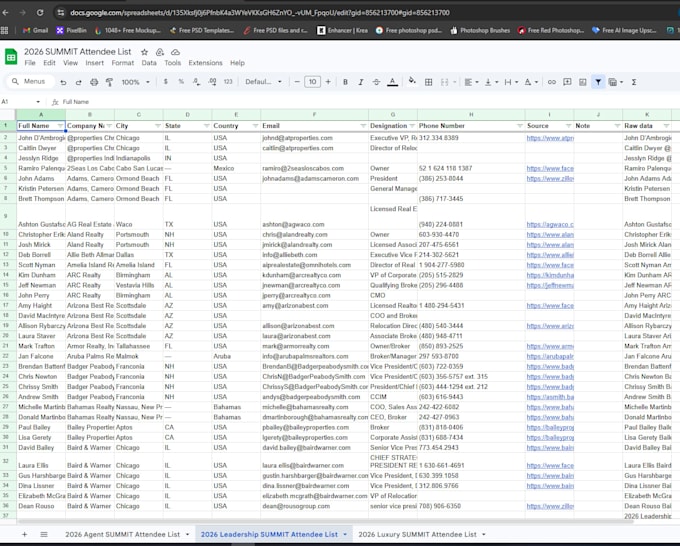Open the Fill color paint bucket
680x546 pixels.
point(412,81)
